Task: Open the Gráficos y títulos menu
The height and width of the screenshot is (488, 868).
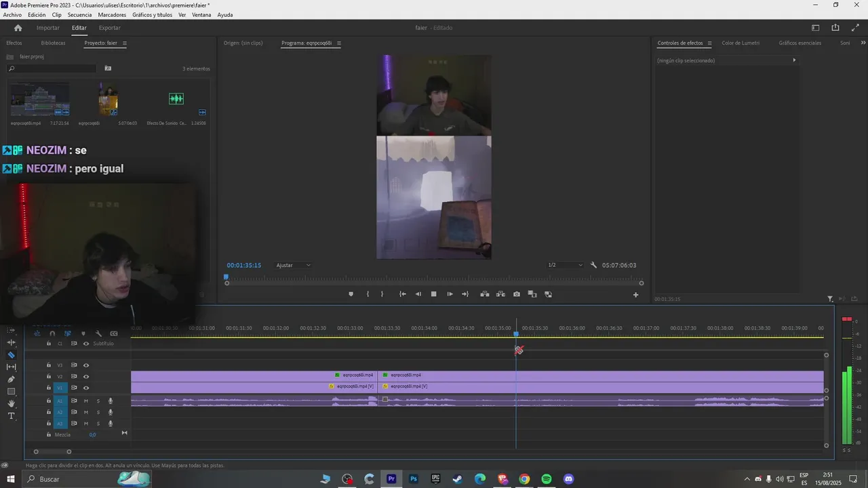Action: click(x=152, y=15)
